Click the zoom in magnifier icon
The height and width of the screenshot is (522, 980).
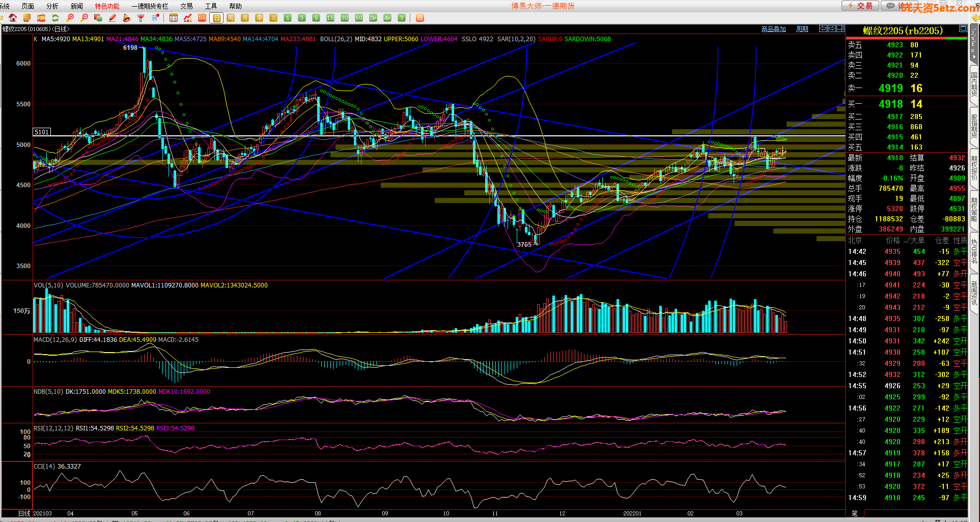(x=70, y=18)
